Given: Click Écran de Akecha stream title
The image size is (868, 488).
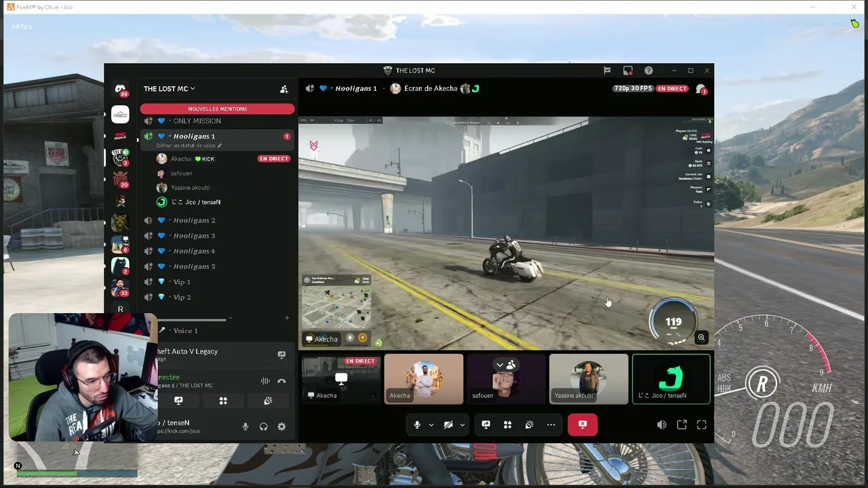Looking at the screenshot, I should coord(431,89).
